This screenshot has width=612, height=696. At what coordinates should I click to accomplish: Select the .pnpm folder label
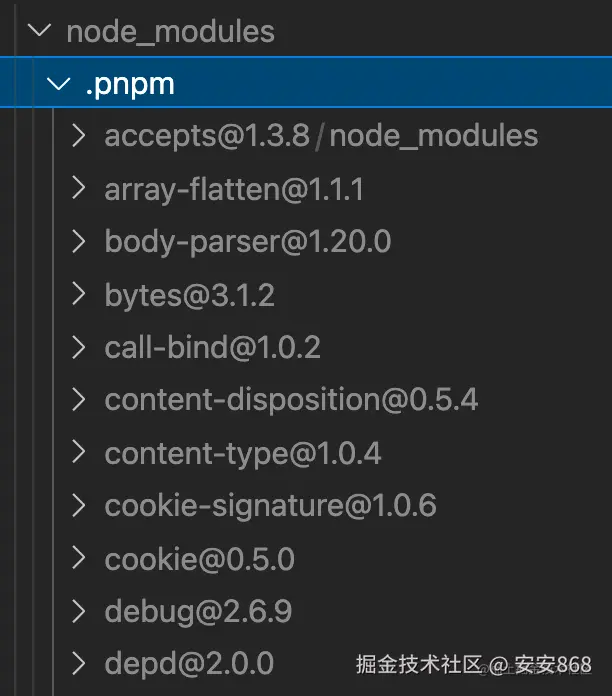coord(130,84)
